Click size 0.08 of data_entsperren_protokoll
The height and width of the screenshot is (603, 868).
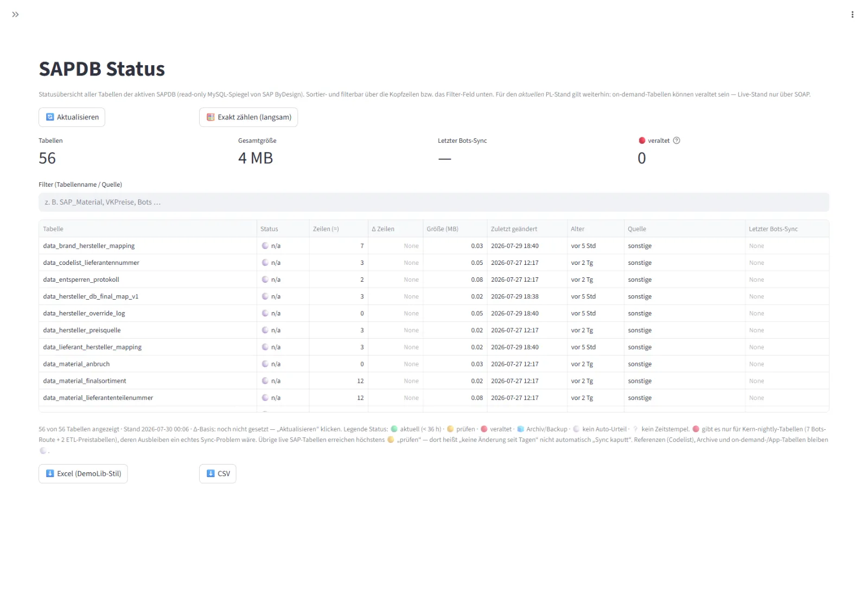tap(455, 280)
